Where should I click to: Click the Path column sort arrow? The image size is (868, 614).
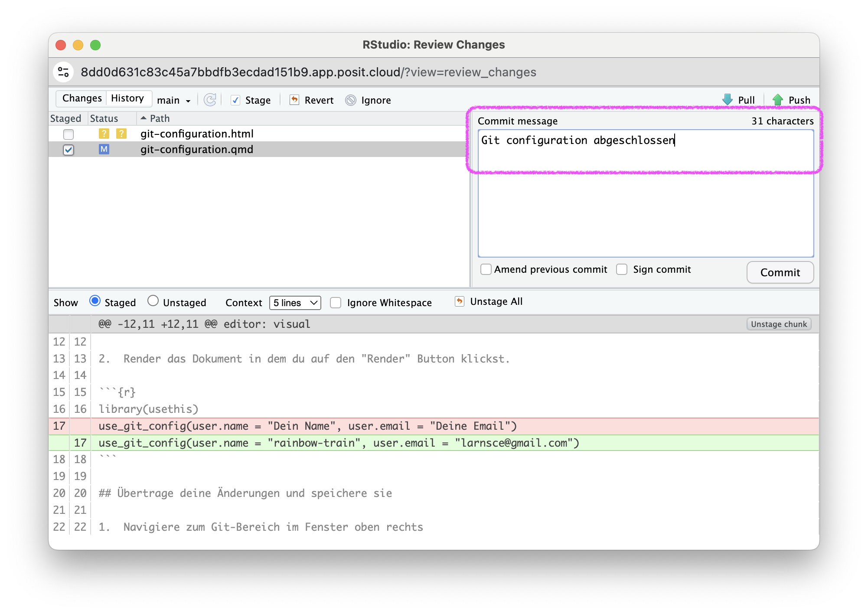(144, 118)
